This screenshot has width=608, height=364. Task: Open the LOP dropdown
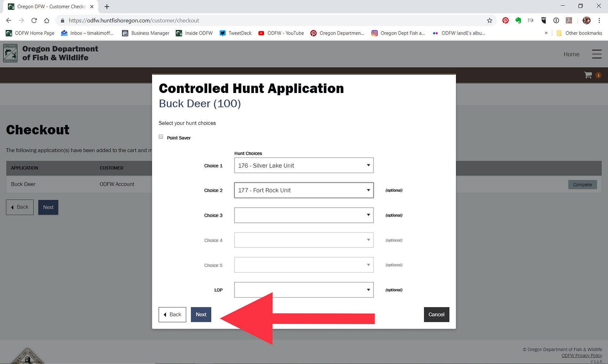click(304, 290)
